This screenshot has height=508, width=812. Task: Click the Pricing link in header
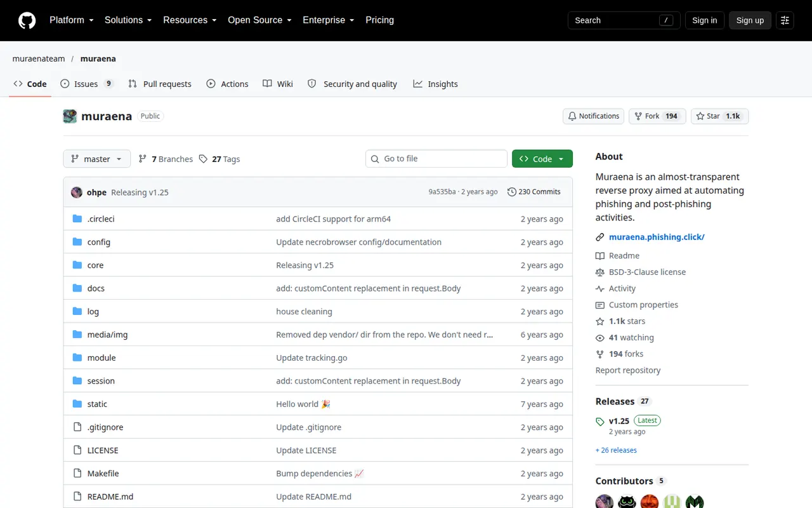point(379,20)
